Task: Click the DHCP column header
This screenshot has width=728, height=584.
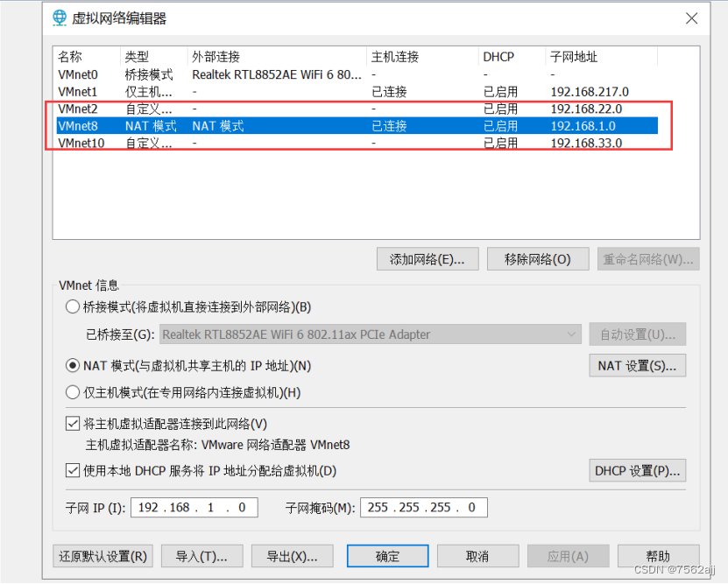Action: [512, 57]
